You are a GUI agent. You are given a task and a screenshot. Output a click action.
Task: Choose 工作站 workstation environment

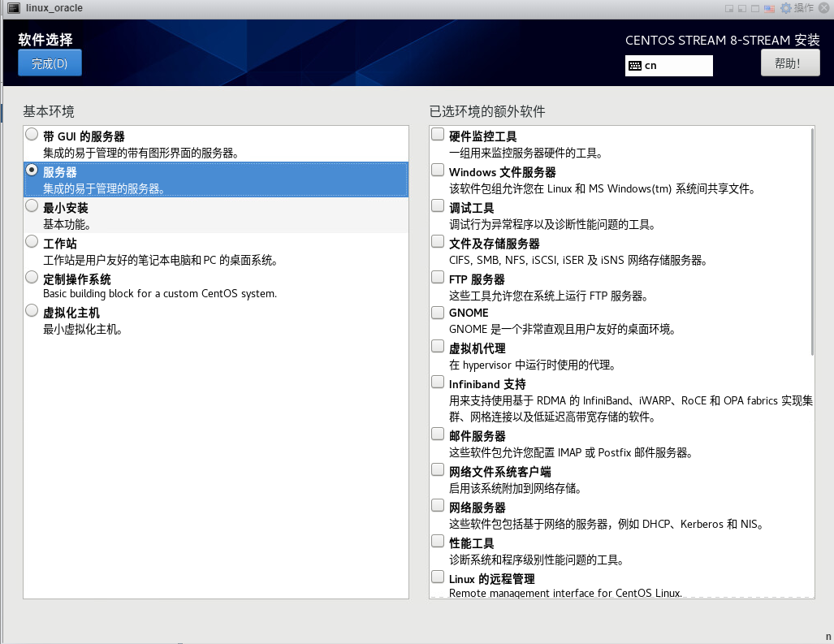click(x=32, y=241)
